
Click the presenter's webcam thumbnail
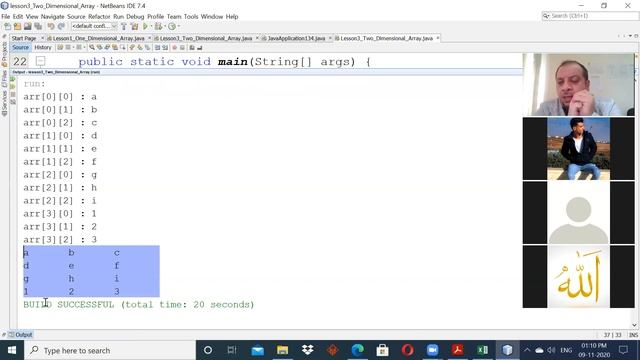click(578, 84)
